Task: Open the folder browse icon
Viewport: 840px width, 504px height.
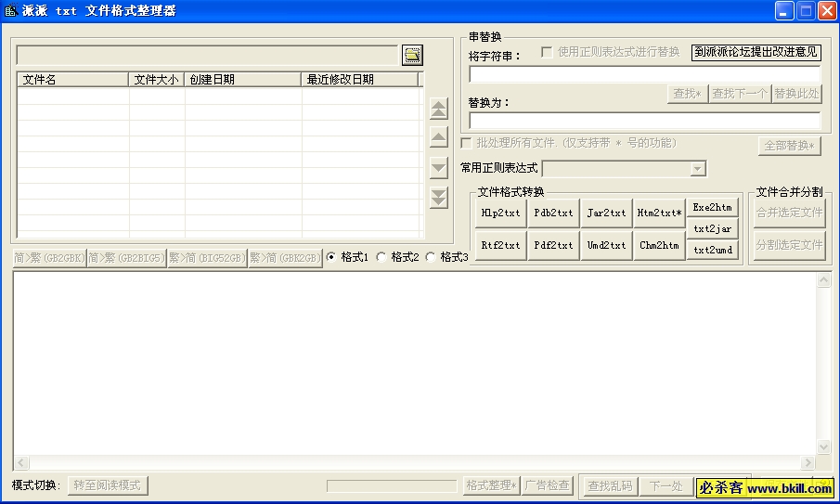Action: (x=412, y=55)
